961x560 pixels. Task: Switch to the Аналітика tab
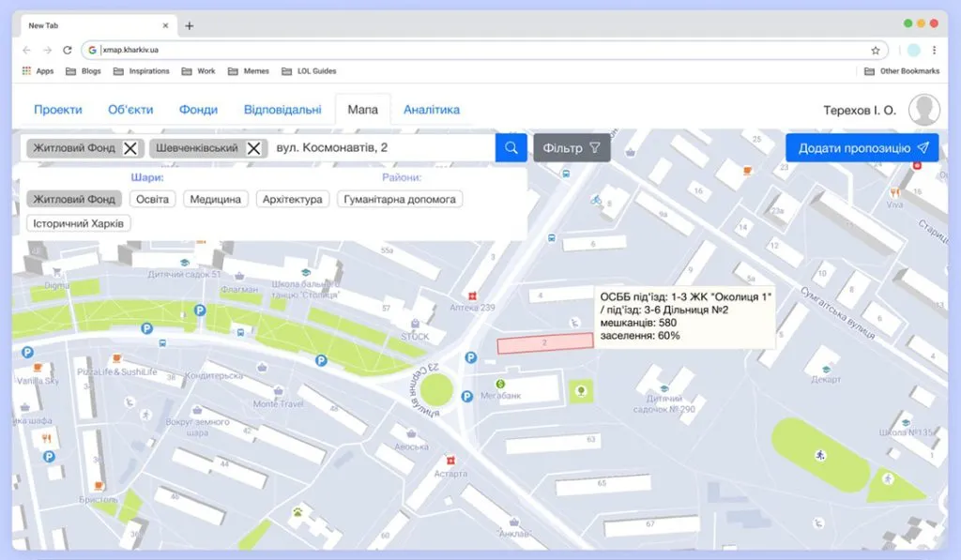[x=431, y=109]
